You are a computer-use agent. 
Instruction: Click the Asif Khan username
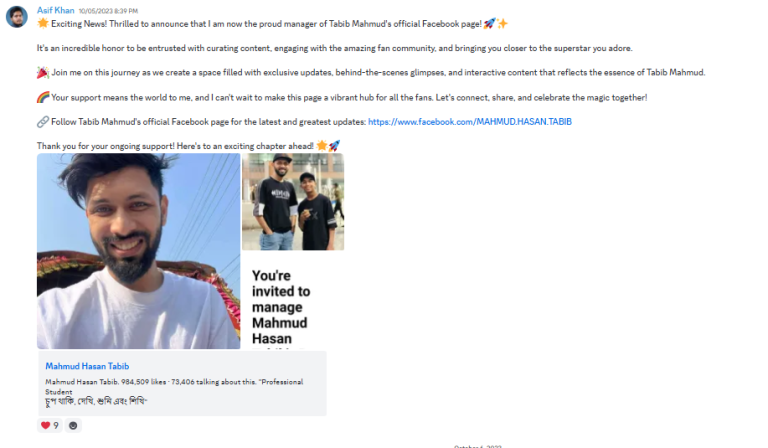pos(55,10)
